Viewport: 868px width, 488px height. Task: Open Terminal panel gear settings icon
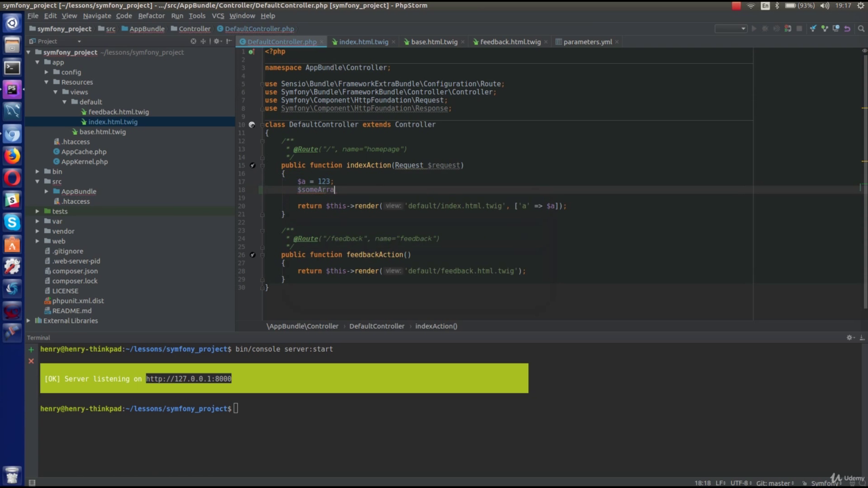point(850,338)
